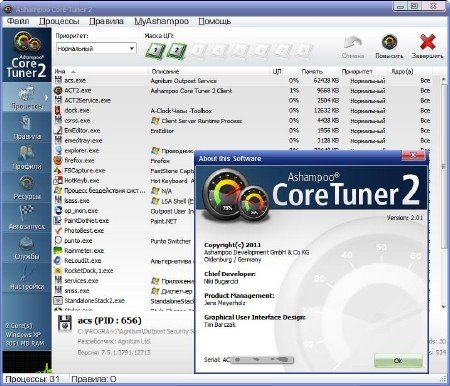This screenshot has width=450, height=386.
Task: Click the Завершить red cross icon
Action: coord(427,43)
